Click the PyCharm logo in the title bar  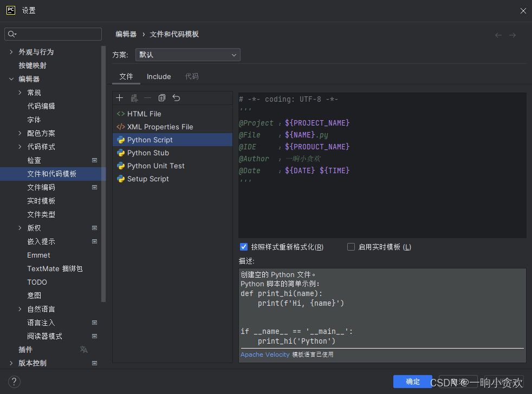click(x=10, y=10)
